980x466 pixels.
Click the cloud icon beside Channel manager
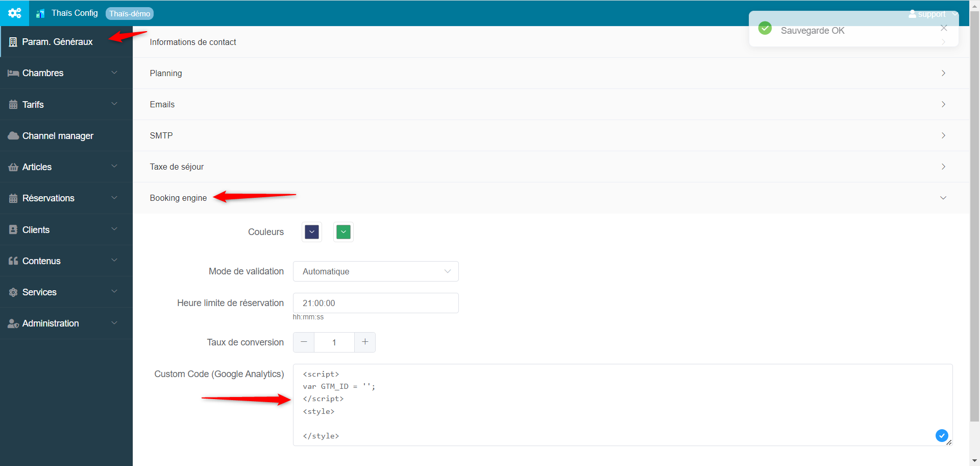(x=13, y=135)
